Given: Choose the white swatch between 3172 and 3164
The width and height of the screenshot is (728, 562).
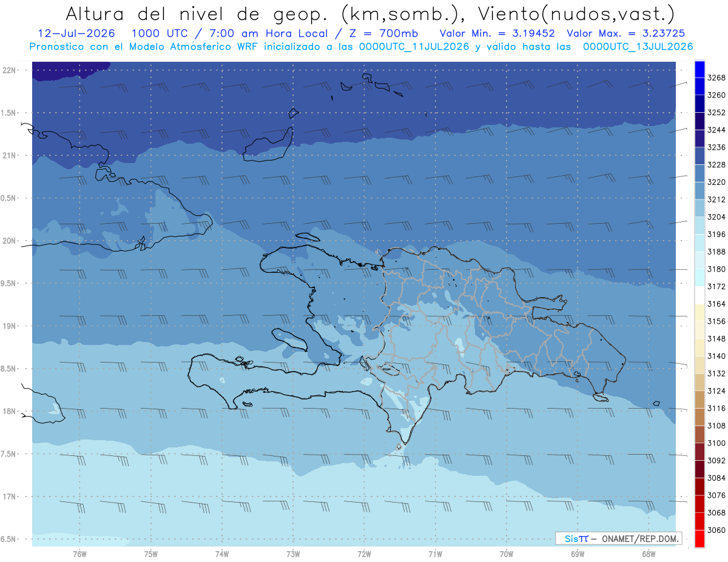Looking at the screenshot, I should click(699, 295).
